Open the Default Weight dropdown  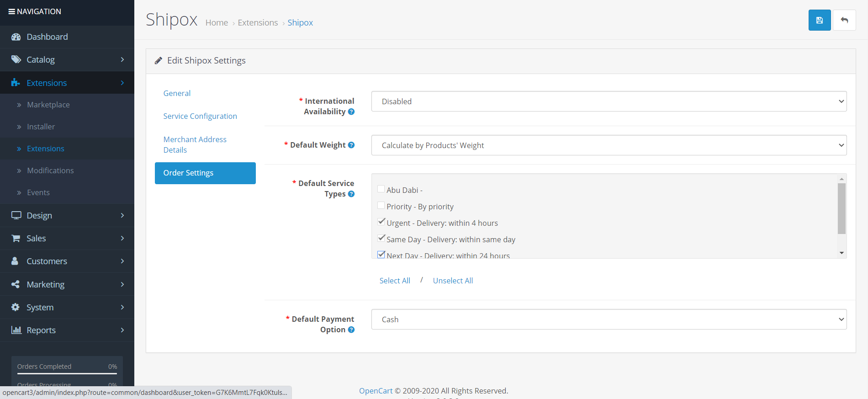click(x=609, y=145)
